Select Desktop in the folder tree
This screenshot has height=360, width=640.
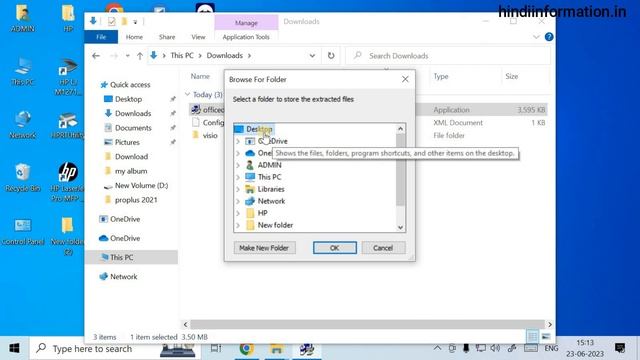pos(259,129)
